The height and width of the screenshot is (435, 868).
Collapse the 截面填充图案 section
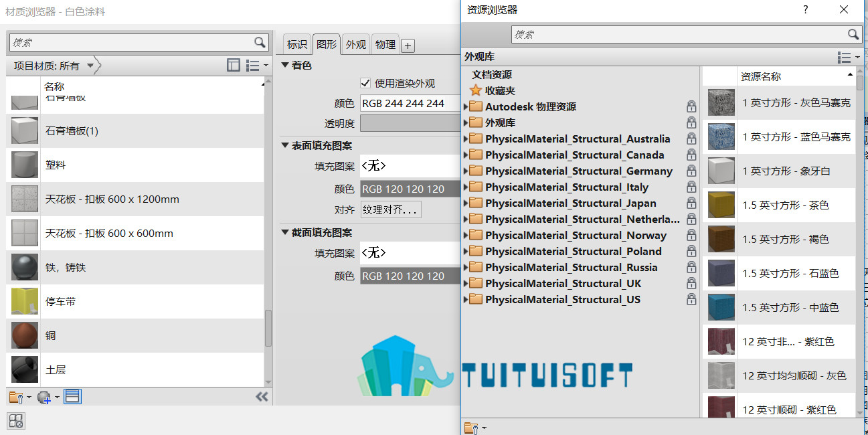click(285, 232)
